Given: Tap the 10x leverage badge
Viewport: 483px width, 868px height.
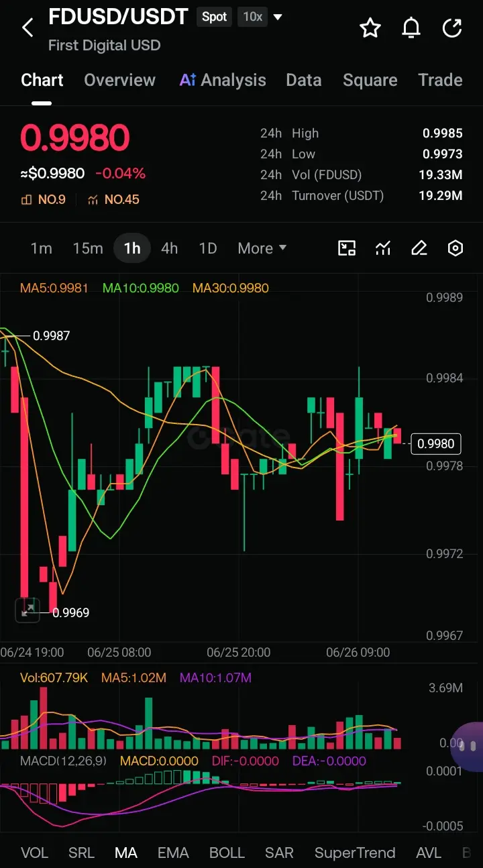Looking at the screenshot, I should 253,17.
